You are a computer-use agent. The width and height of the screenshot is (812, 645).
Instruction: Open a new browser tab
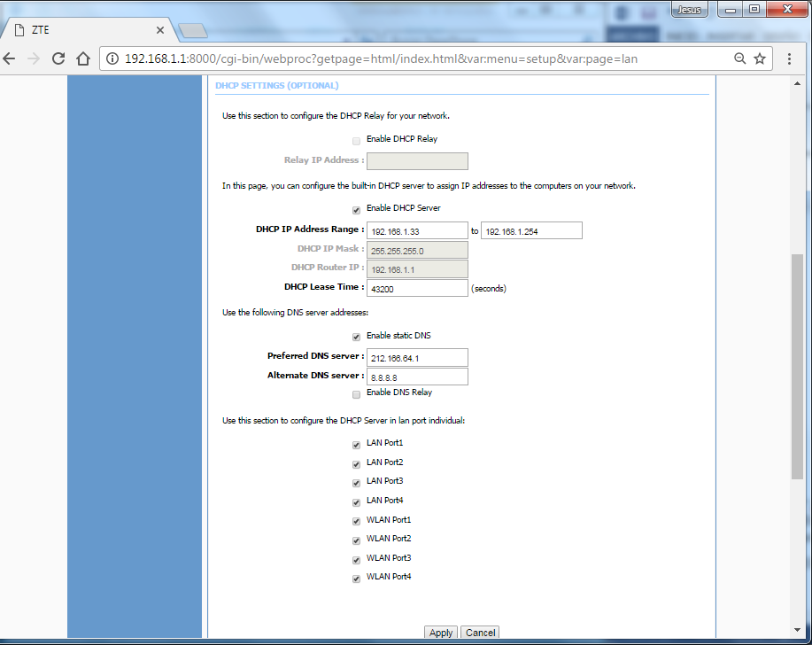pos(193,30)
